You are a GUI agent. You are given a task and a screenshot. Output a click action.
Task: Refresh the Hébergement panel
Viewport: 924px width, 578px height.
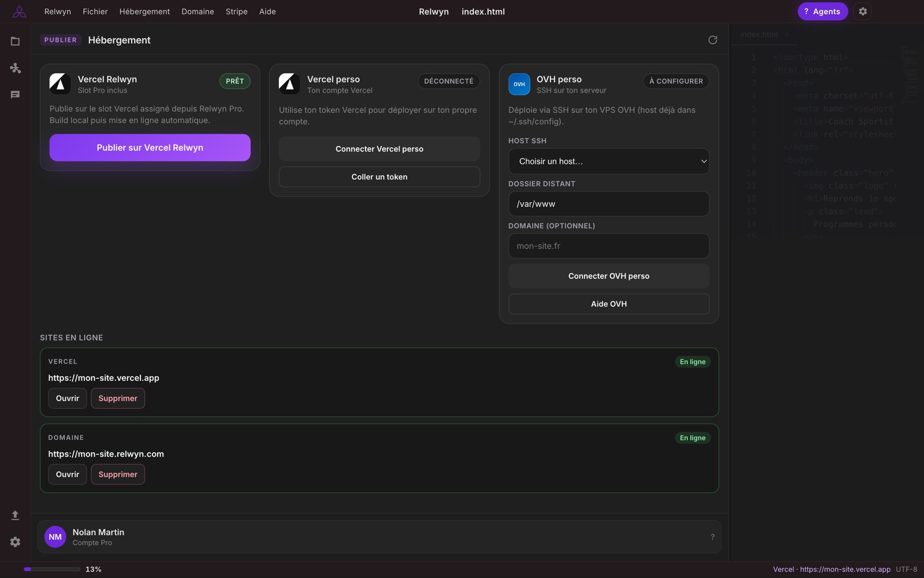point(713,40)
